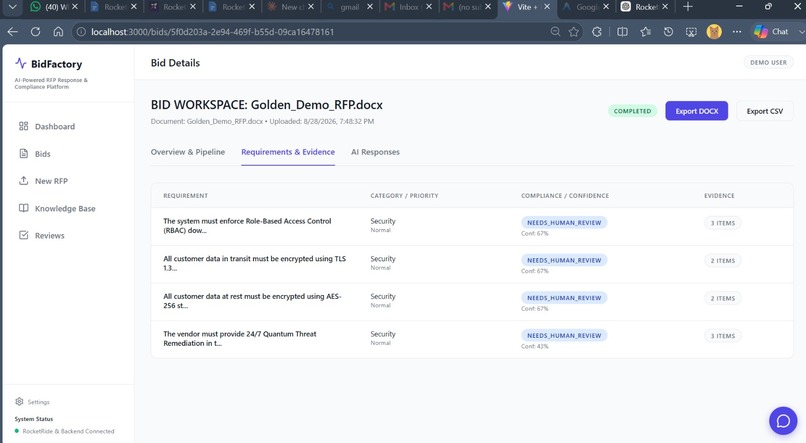Expand the tab search chevron
The height and width of the screenshot is (443, 806).
tap(12, 7)
